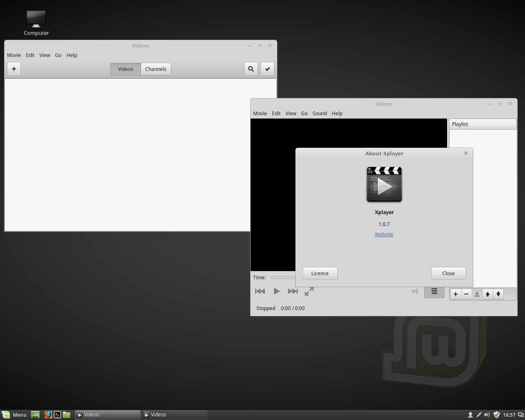Start playback with the play button
Screen dimensions: 525x420
pos(276,291)
